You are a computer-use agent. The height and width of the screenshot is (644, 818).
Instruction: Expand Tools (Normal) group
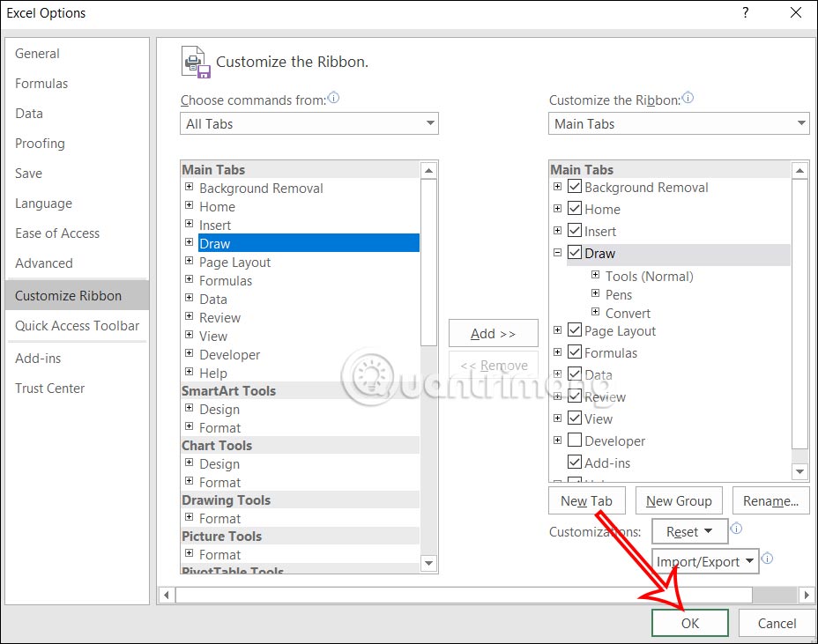pyautogui.click(x=595, y=274)
